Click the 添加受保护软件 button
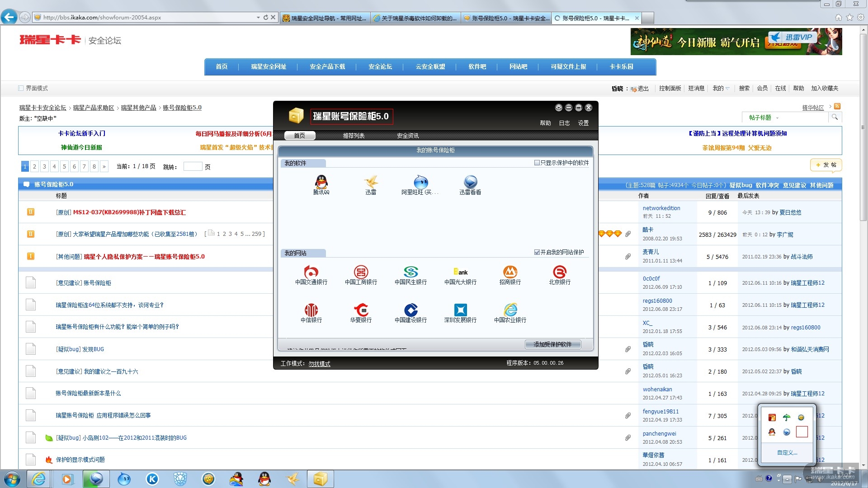The height and width of the screenshot is (488, 868). (552, 344)
